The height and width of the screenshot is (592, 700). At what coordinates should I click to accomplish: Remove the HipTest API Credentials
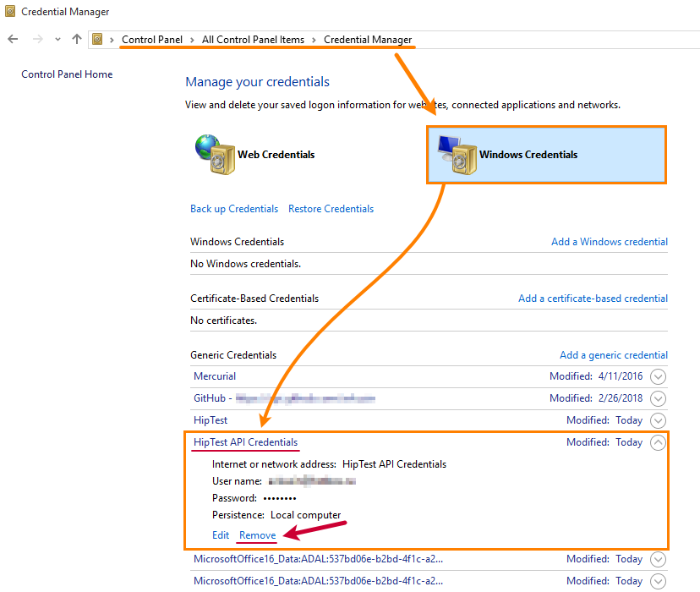pyautogui.click(x=257, y=534)
